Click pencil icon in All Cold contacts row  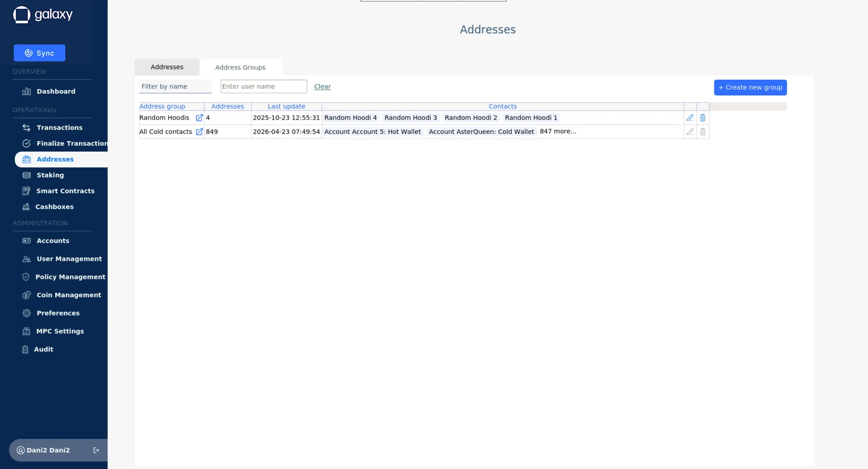coord(690,132)
